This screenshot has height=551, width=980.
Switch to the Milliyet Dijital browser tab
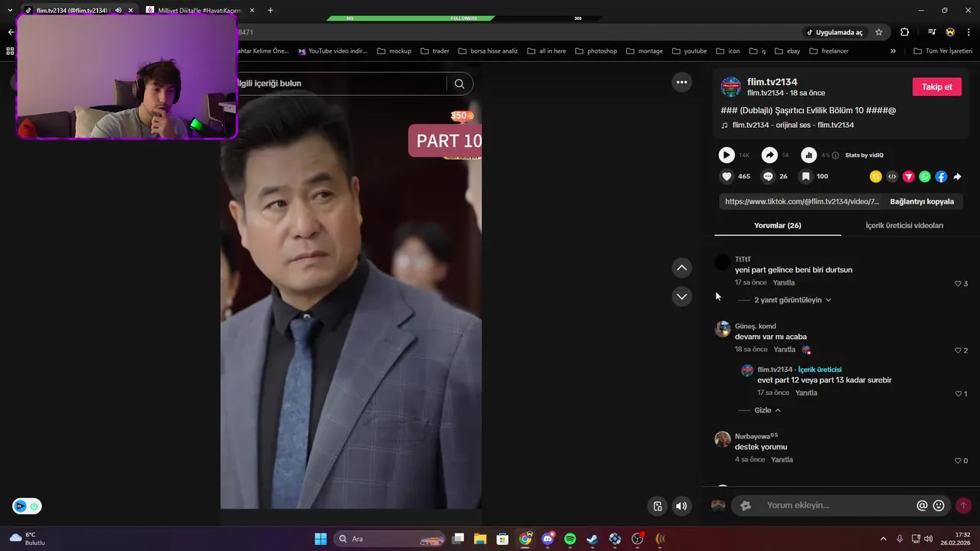[201, 10]
